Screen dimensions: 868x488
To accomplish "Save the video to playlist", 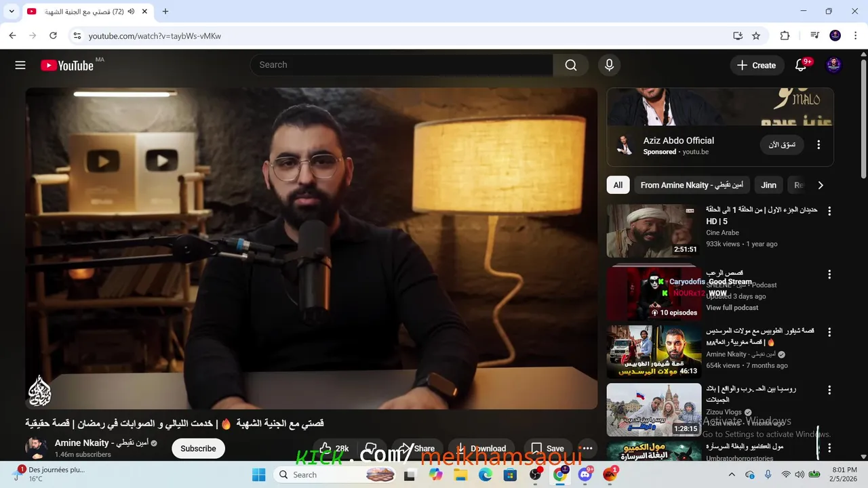I will 547,449.
